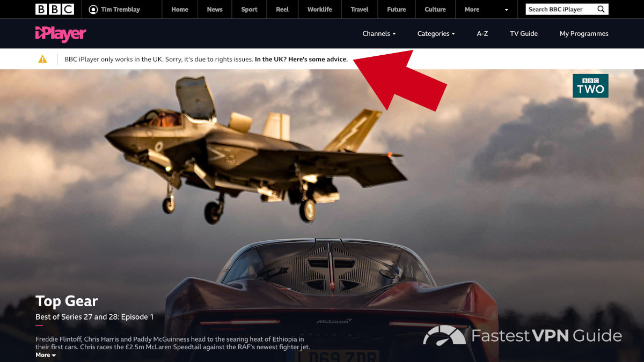644x362 pixels.
Task: Click the BBC TWO channel badge
Action: [x=590, y=86]
